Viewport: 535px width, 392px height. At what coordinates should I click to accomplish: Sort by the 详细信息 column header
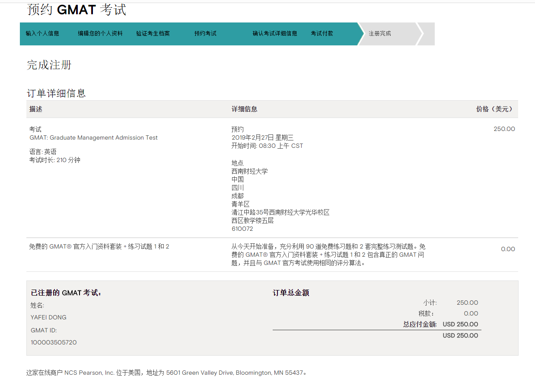(x=244, y=109)
